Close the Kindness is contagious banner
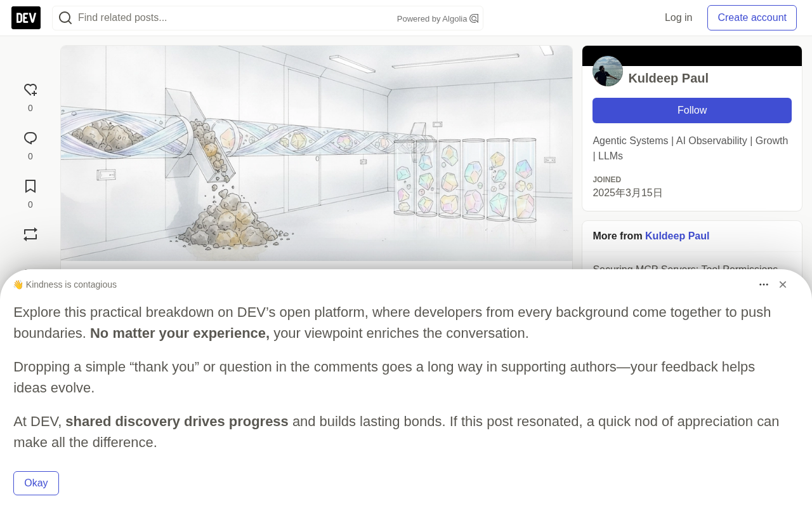The height and width of the screenshot is (508, 812). (783, 284)
